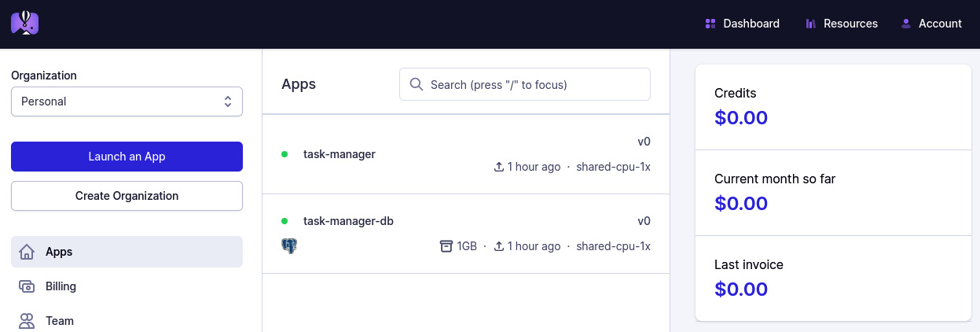Expand the Organization Personal dropdown
This screenshot has width=980, height=332.
pyautogui.click(x=127, y=101)
